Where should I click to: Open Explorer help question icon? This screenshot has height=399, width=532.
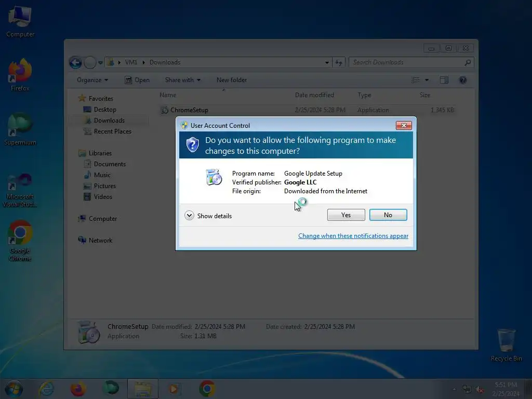click(463, 80)
